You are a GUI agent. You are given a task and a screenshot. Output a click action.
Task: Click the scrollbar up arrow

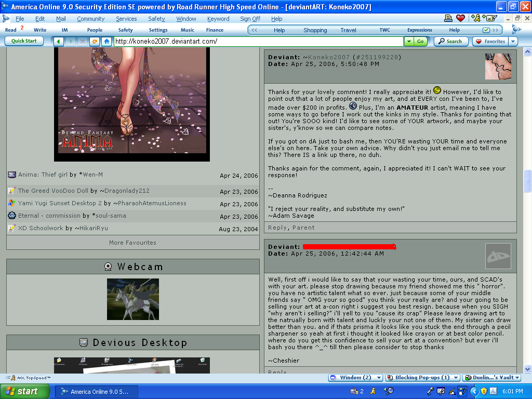527,51
